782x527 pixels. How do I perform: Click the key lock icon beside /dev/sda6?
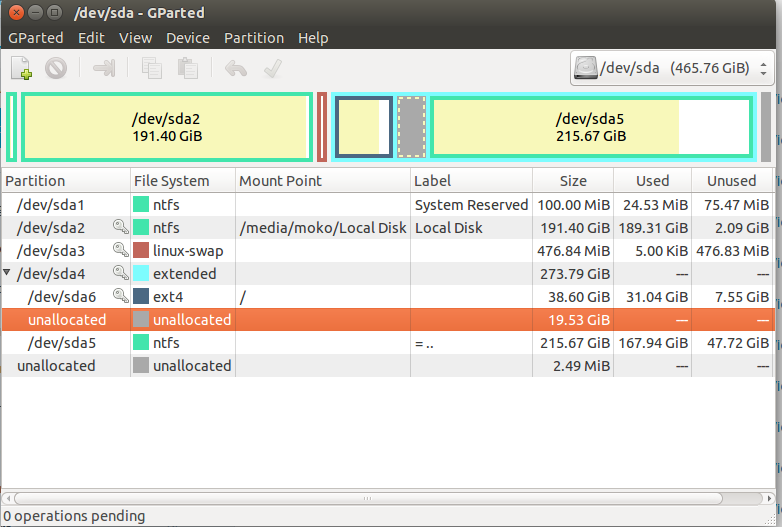(x=120, y=297)
